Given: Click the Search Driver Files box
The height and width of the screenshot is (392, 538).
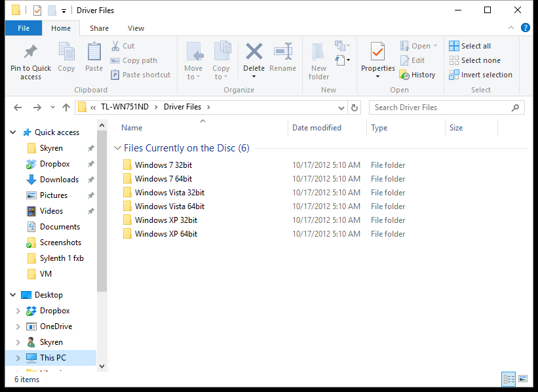Looking at the screenshot, I should [446, 108].
